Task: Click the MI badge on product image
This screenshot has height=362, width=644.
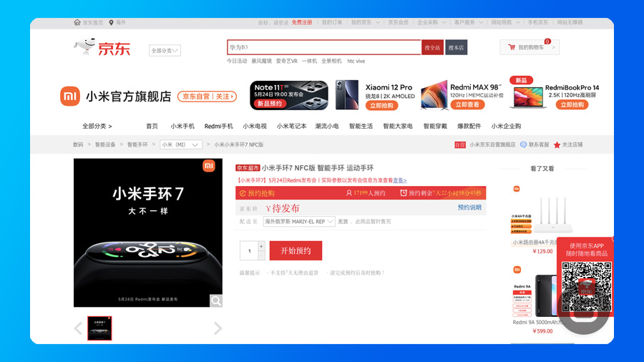Action: tap(209, 166)
